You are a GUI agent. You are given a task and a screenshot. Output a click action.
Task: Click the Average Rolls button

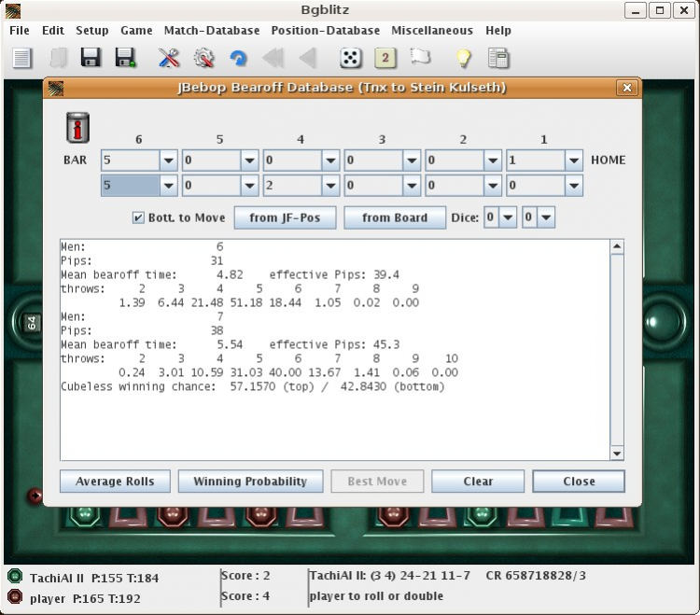(x=115, y=482)
